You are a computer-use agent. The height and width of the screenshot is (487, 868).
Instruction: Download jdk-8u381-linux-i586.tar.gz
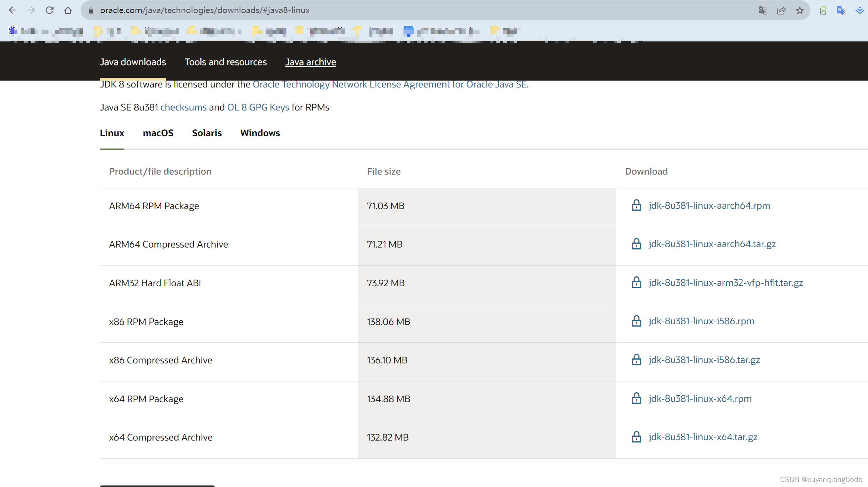pyautogui.click(x=704, y=360)
